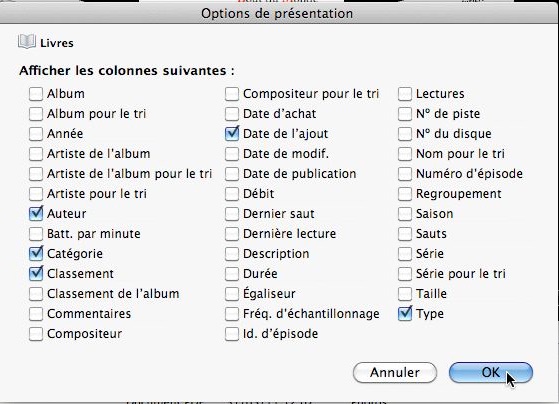This screenshot has width=559, height=404.
Task: Check the Description column option
Action: 232,254
